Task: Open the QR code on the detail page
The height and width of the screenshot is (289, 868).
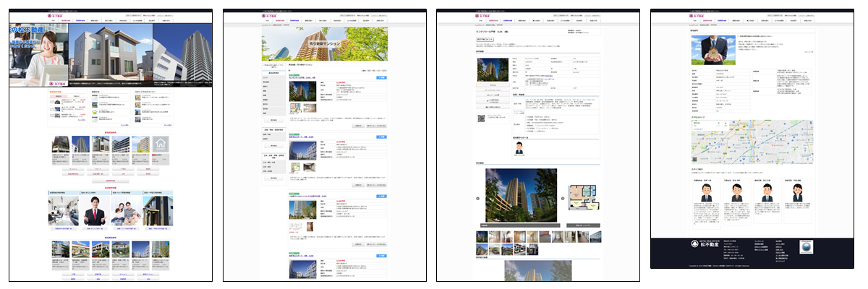Action: tap(480, 117)
